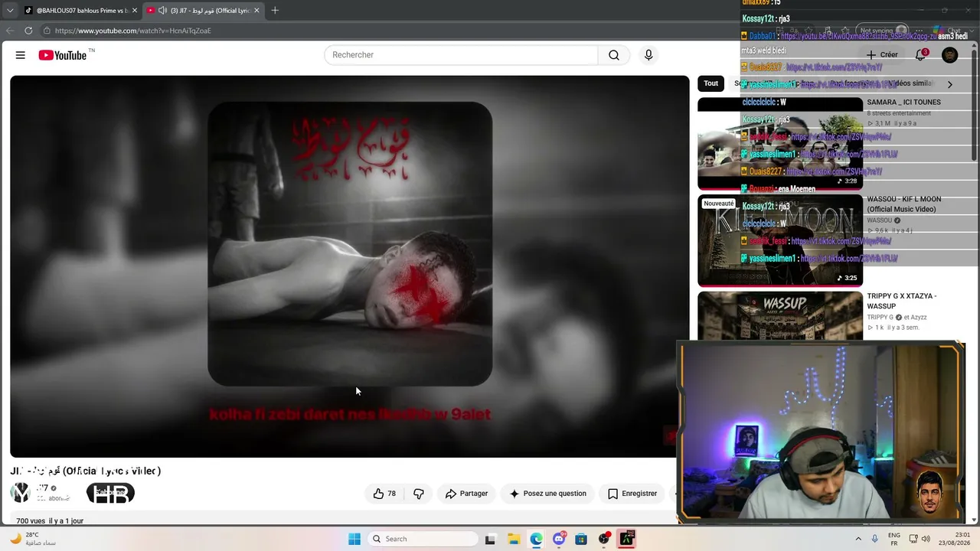Open the account avatar menu
This screenshot has height=551, width=980.
point(949,55)
